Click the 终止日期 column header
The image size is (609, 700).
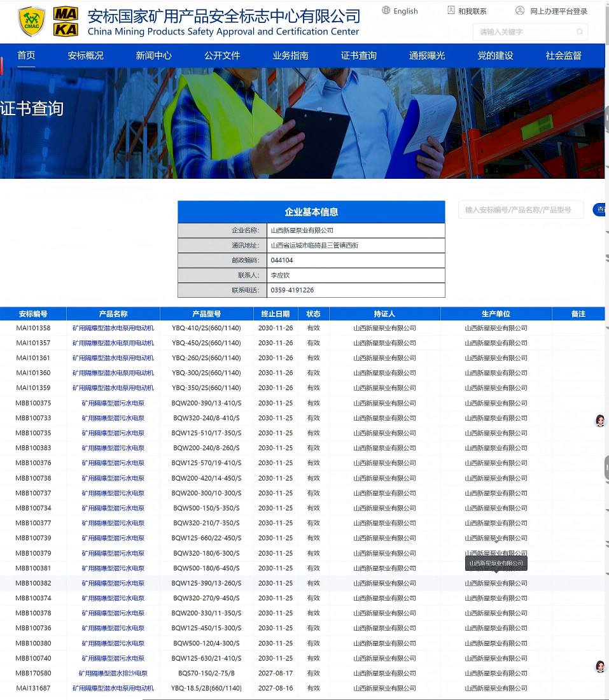pyautogui.click(x=275, y=314)
